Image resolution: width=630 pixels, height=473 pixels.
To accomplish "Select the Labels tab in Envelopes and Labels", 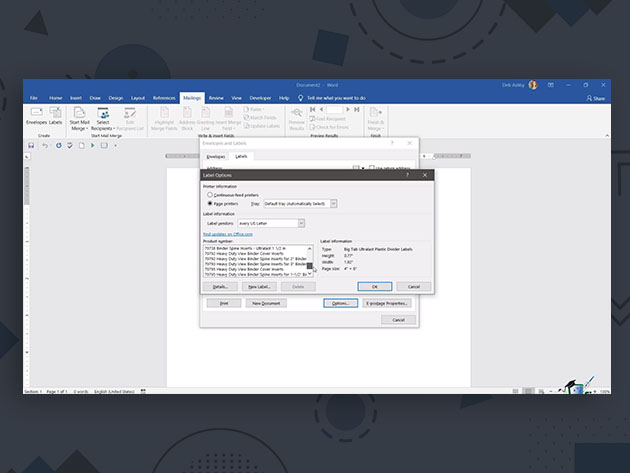I will click(241, 156).
